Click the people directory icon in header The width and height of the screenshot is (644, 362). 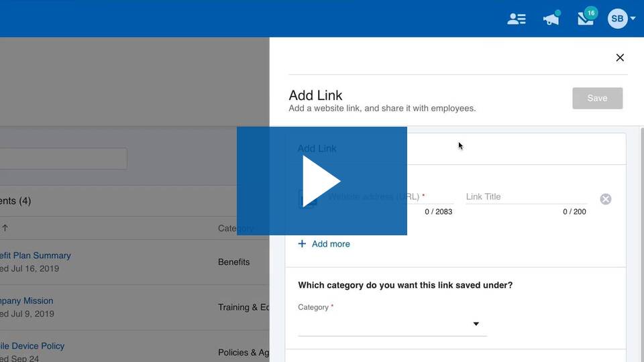(x=517, y=19)
